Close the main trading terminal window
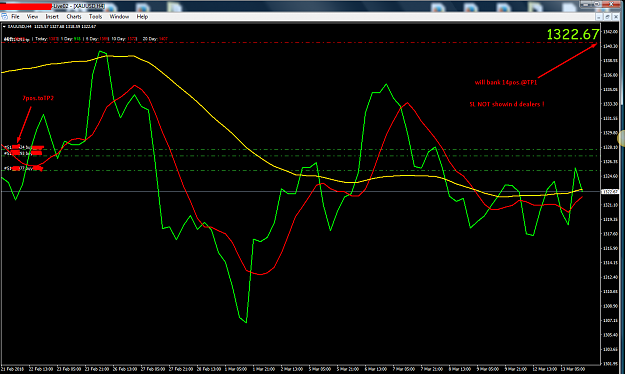The image size is (625, 374). (612, 4)
